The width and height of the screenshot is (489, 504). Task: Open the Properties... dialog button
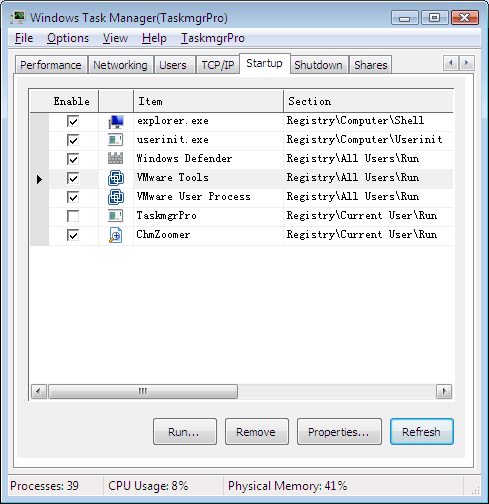point(339,432)
